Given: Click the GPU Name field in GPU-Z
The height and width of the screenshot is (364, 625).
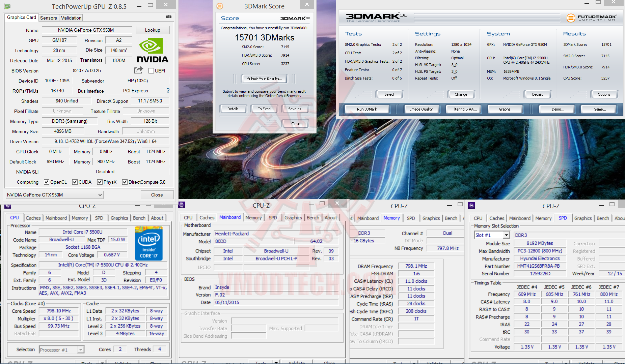Looking at the screenshot, I should tap(86, 30).
